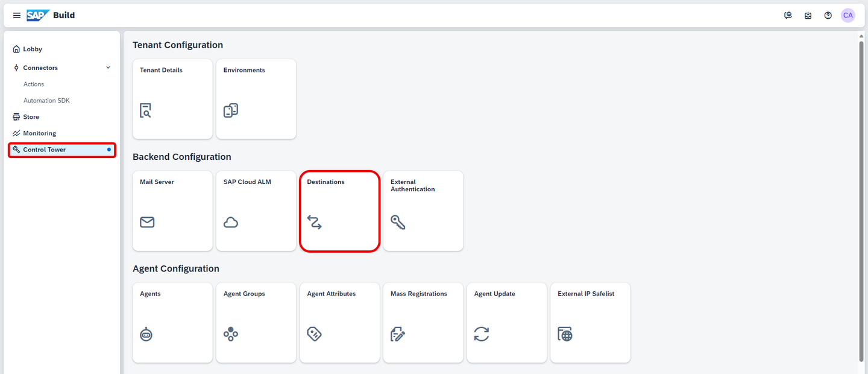Select Control Tower in the sidebar
Viewport: 868px width, 374px height.
[x=62, y=150]
